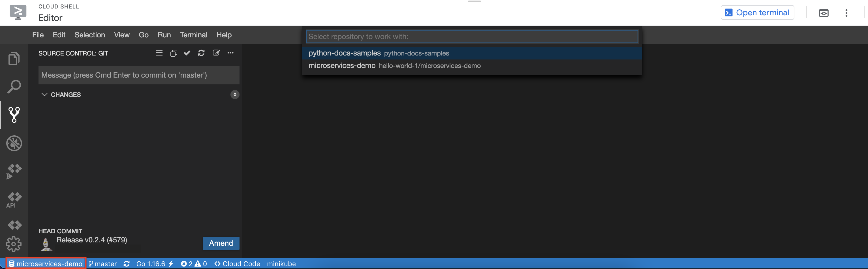
Task: Select the microservices-demo repository option
Action: (x=472, y=66)
